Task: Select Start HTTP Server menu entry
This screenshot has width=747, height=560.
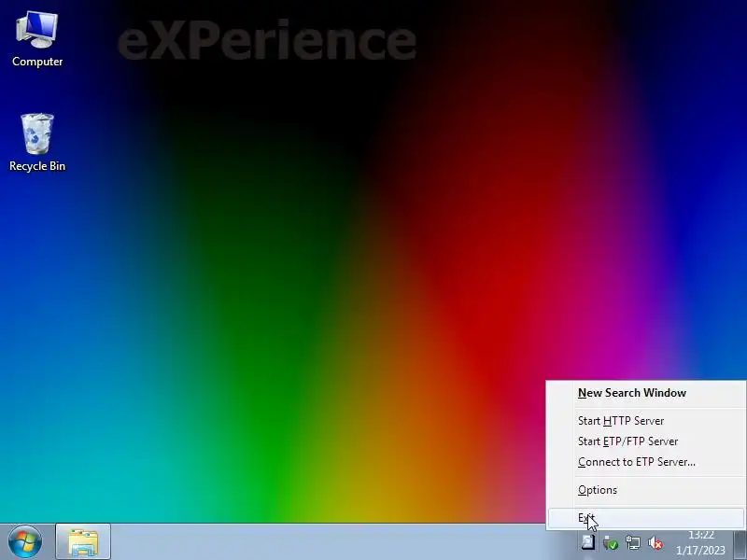Action: 646,421
